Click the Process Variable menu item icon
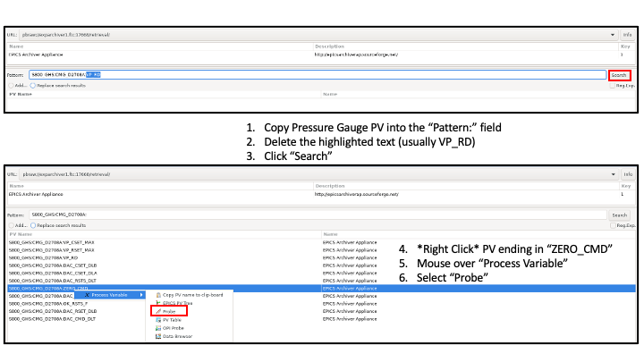Image resolution: width=644 pixels, height=362 pixels. point(87,294)
